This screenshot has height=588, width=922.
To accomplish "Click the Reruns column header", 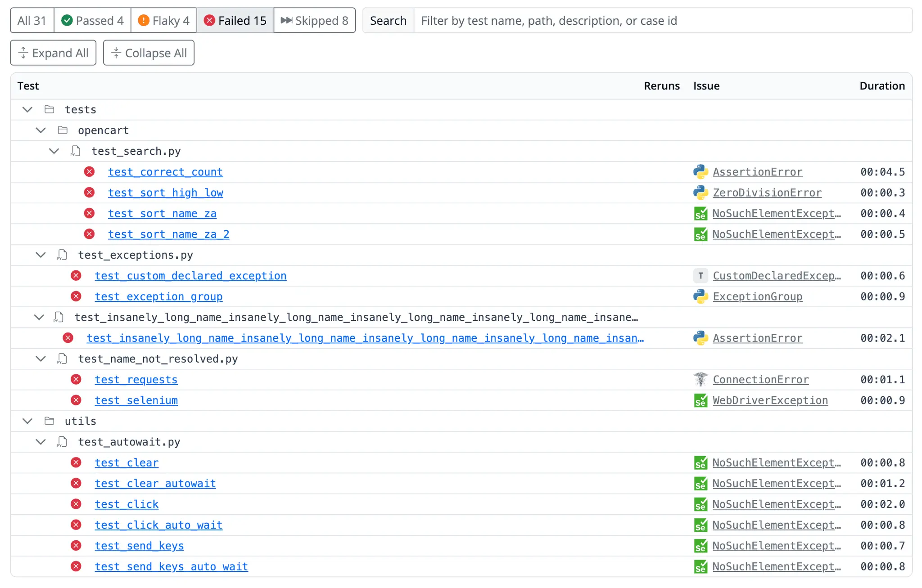I will point(662,86).
